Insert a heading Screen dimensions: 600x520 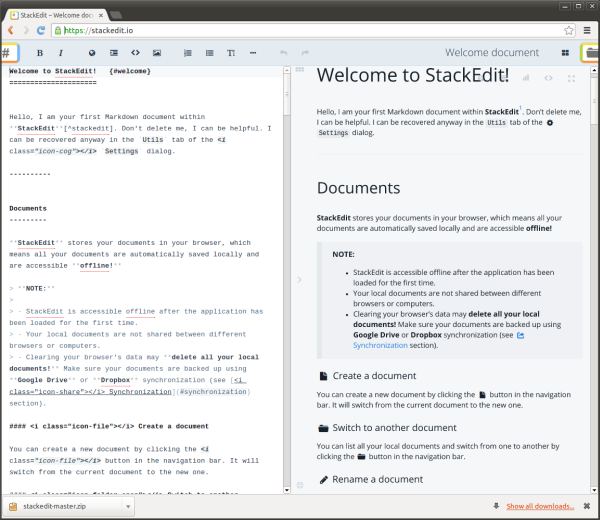pyautogui.click(x=231, y=53)
